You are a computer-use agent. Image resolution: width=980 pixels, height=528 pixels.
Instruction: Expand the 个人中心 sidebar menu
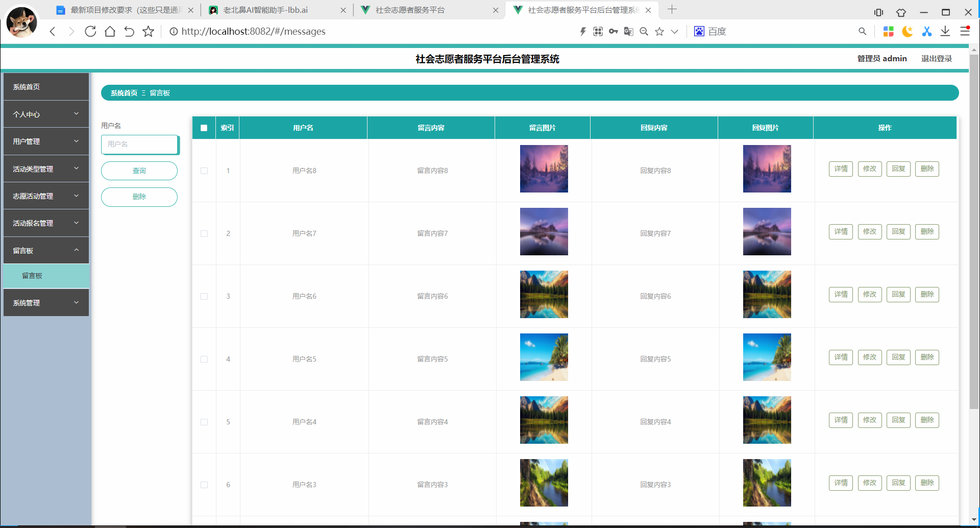(x=46, y=114)
